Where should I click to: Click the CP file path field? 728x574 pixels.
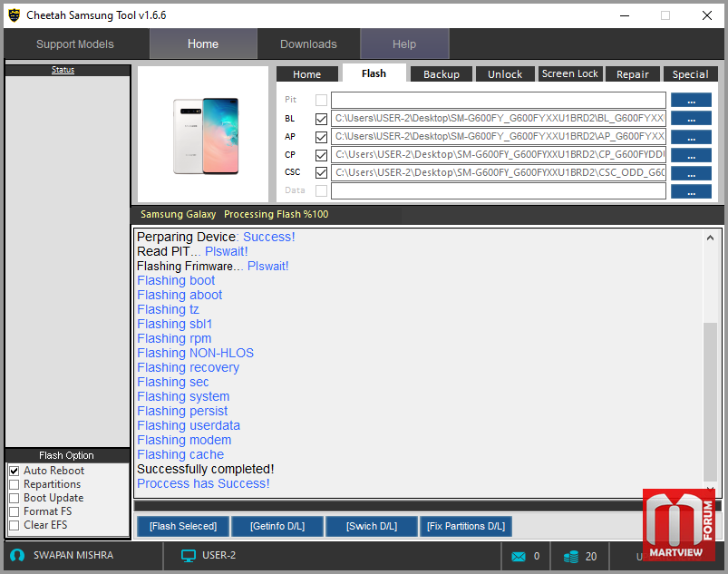click(499, 155)
